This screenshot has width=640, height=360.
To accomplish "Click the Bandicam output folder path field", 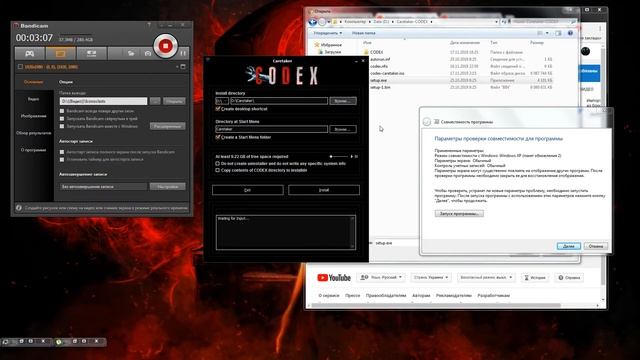I will click(103, 101).
